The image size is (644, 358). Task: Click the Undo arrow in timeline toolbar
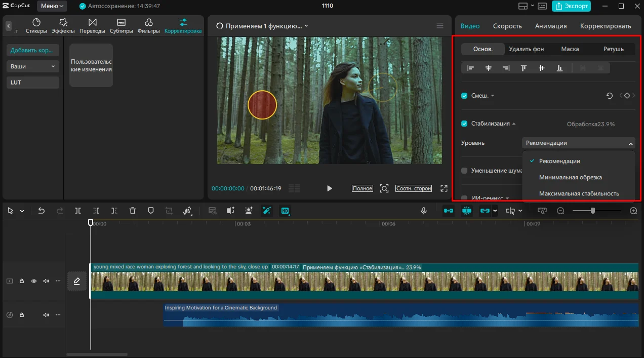tap(42, 211)
